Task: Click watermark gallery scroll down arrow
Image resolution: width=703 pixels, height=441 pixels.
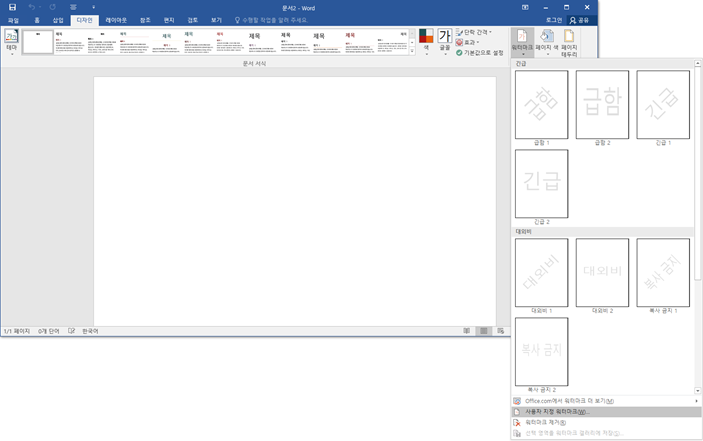Action: [698, 390]
